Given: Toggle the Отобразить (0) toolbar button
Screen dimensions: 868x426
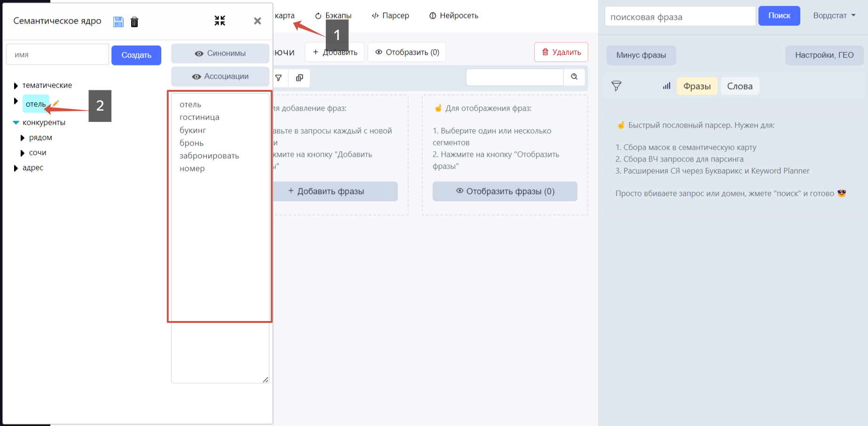Looking at the screenshot, I should click(407, 52).
